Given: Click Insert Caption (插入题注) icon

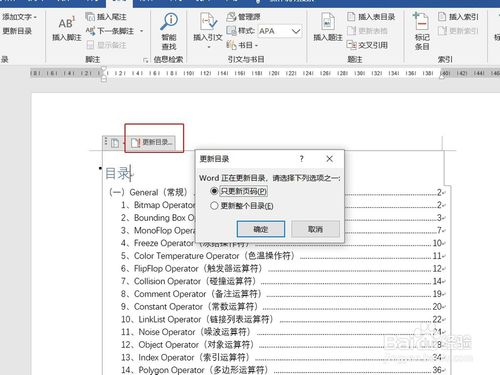Looking at the screenshot, I should 328,22.
